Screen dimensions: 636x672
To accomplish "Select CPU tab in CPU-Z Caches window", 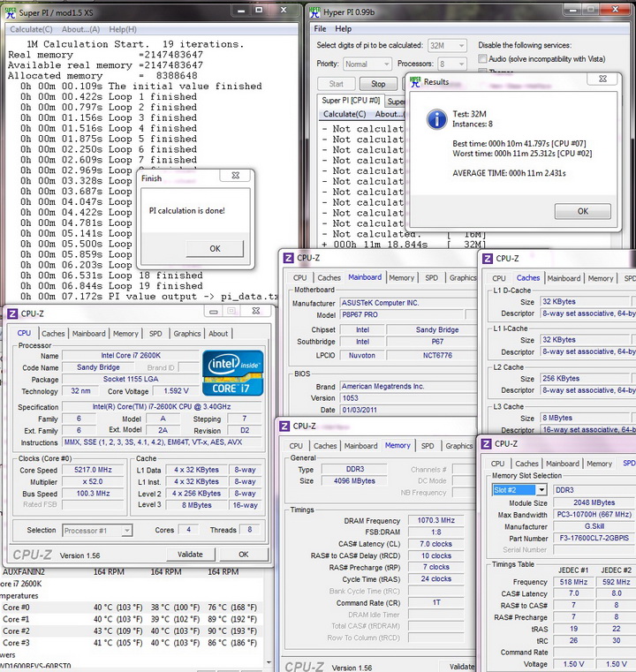I will point(498,278).
